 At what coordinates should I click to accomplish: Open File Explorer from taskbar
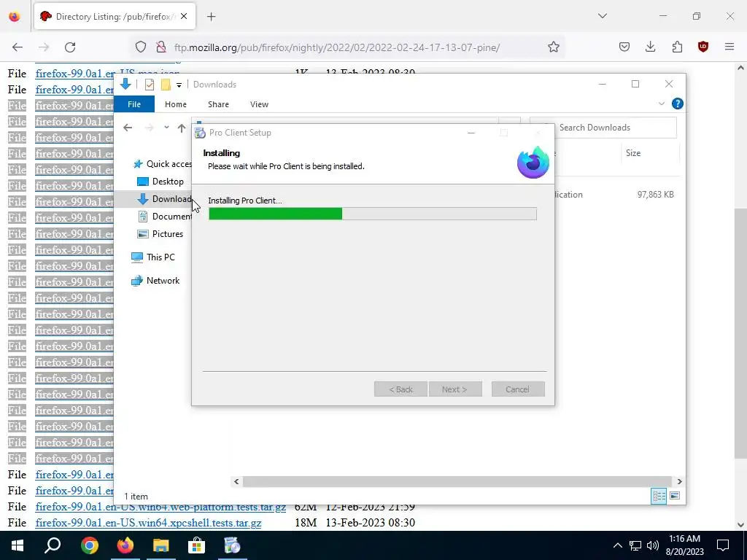point(160,545)
